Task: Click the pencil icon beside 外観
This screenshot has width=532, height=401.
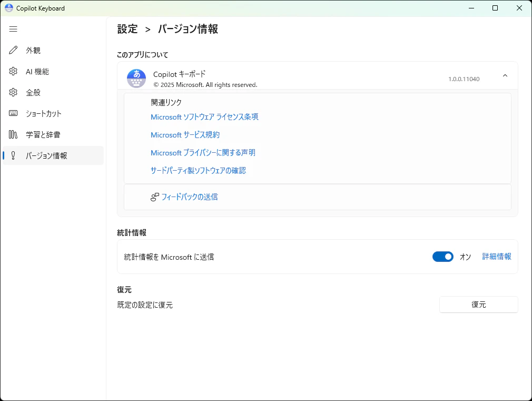Action: point(13,50)
